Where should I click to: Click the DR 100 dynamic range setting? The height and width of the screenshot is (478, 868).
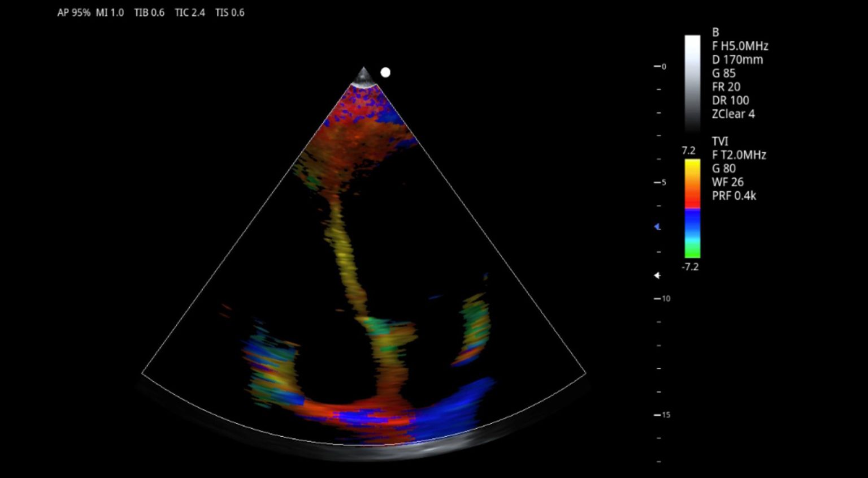click(x=730, y=101)
